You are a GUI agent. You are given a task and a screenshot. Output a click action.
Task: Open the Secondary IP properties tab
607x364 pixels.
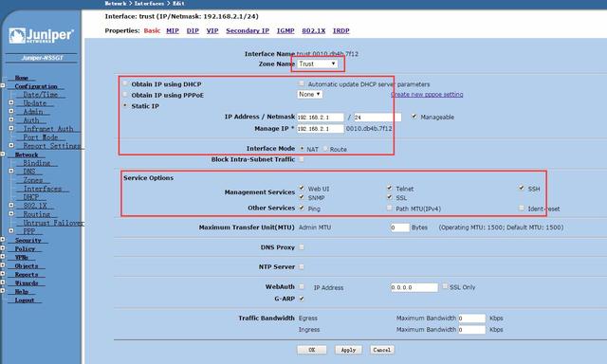(x=248, y=30)
